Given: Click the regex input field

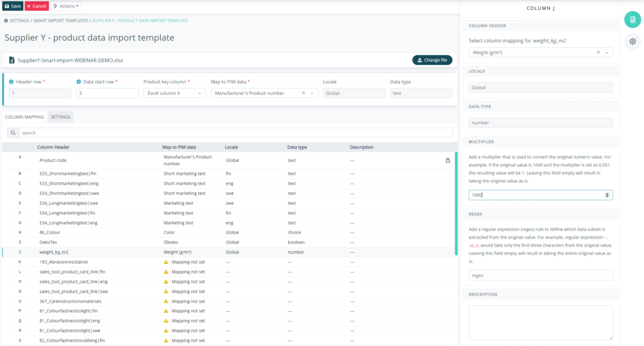Looking at the screenshot, I should [540, 275].
